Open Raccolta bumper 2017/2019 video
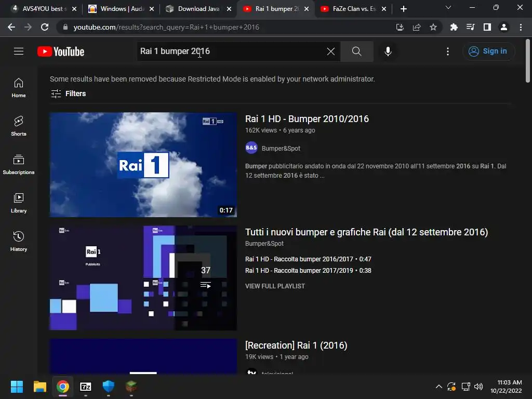 point(308,270)
